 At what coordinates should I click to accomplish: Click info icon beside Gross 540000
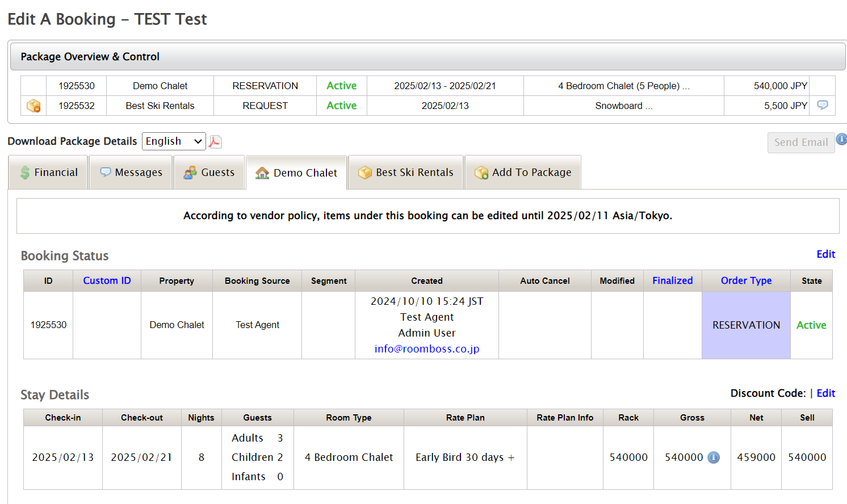[714, 457]
